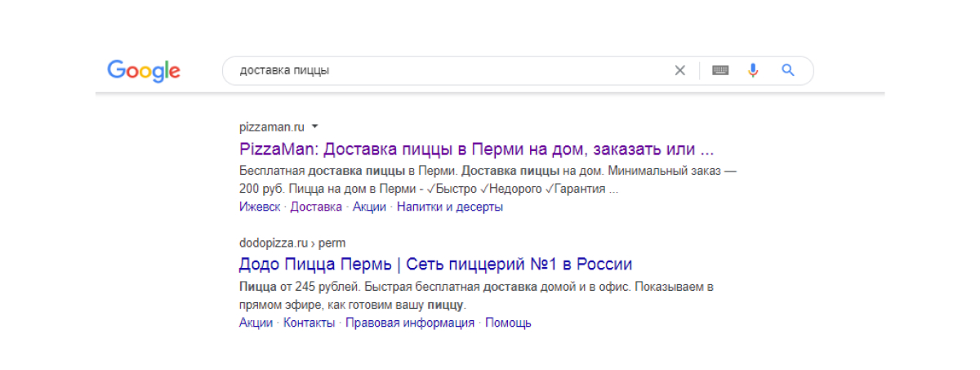Open the Правовая информация sitelink
The width and height of the screenshot is (980, 370).
410,323
